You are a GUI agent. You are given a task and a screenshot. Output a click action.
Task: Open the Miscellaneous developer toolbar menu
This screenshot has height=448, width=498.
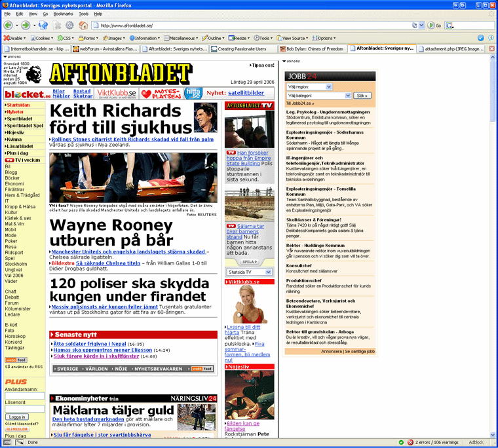pyautogui.click(x=181, y=38)
